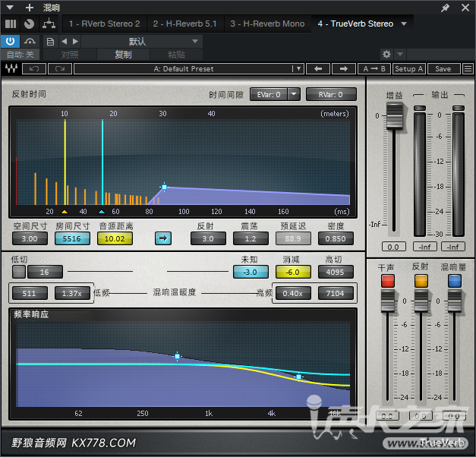This screenshot has width=476, height=457.
Task: Click the 密度 value 0.850
Action: pyautogui.click(x=336, y=238)
